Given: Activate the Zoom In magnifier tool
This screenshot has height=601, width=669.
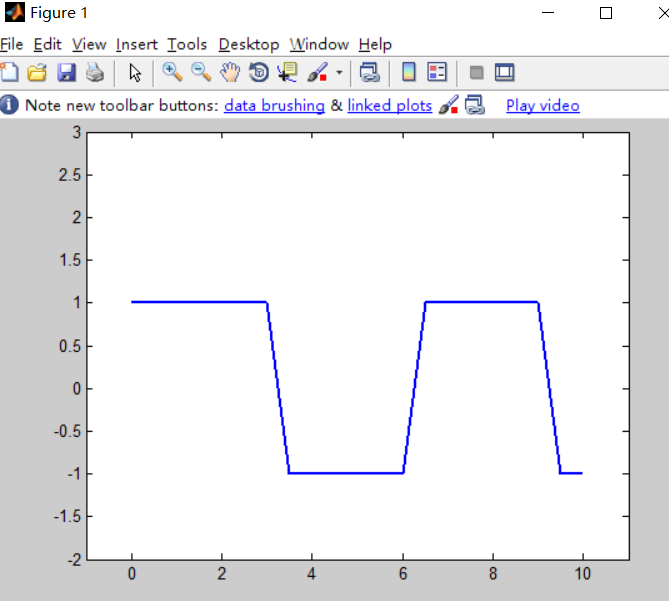Looking at the screenshot, I should [172, 72].
